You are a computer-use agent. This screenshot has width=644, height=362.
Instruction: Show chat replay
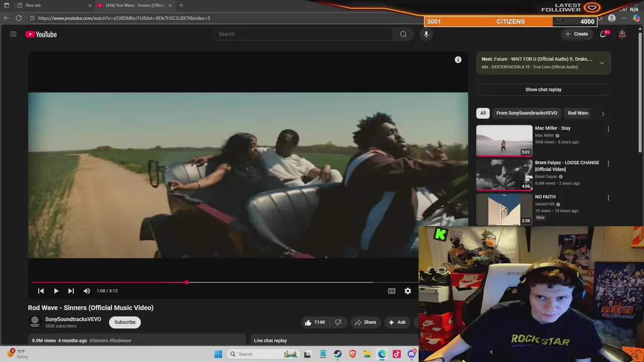(x=543, y=89)
